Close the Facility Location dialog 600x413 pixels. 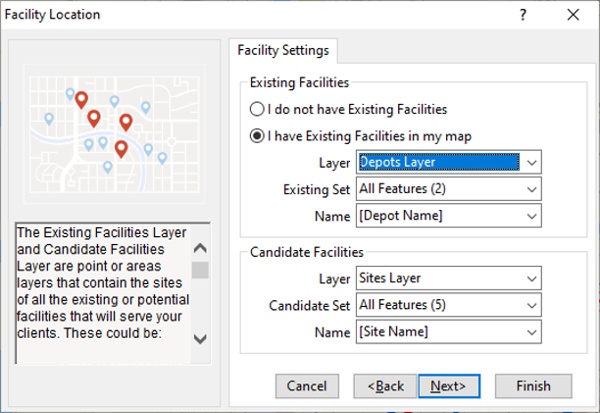(x=572, y=15)
